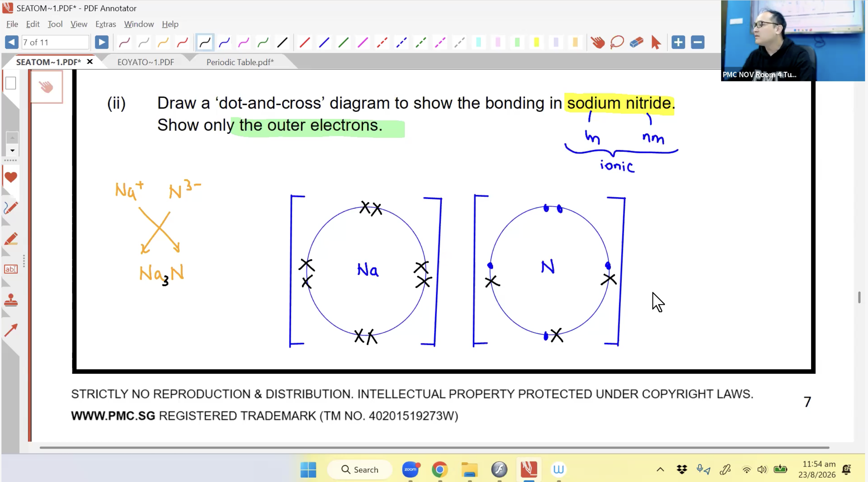868x482 pixels.
Task: Go to the previous page with left arrow
Action: coord(12,42)
